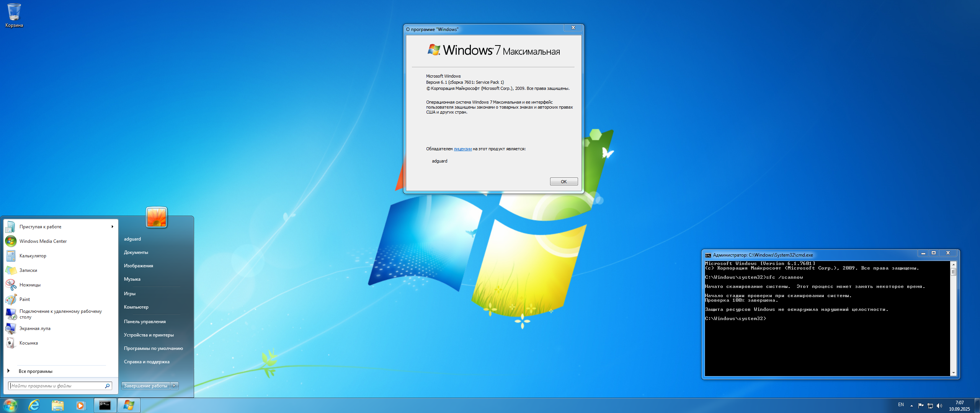
Task: Click the cmd.exe title bar system icon
Action: [708, 255]
